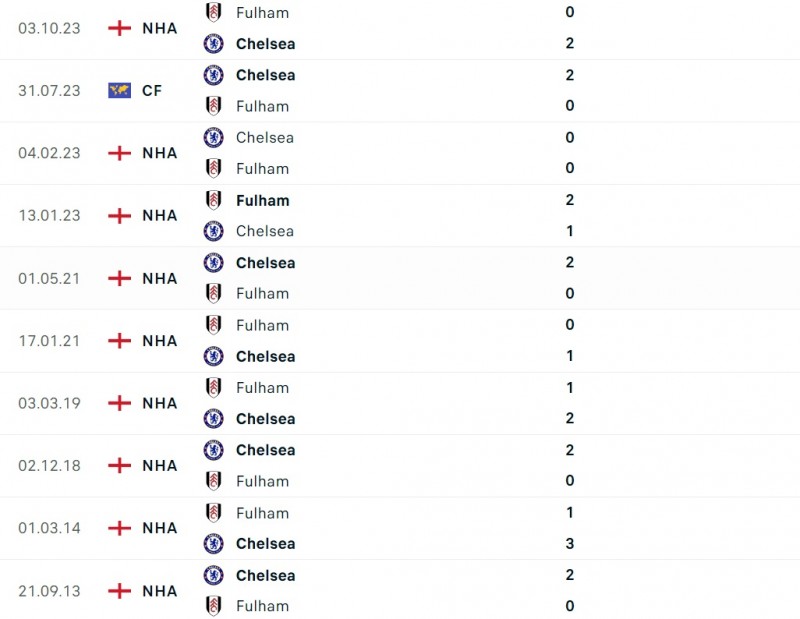Open the bold Fulham team name link
The height and width of the screenshot is (619, 800).
point(262,200)
